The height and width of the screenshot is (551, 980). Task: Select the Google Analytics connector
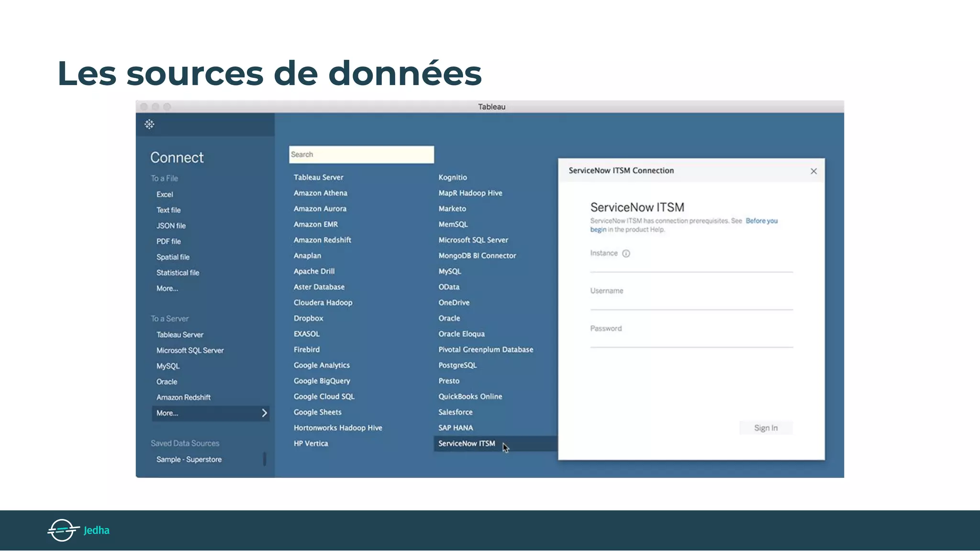click(x=322, y=365)
